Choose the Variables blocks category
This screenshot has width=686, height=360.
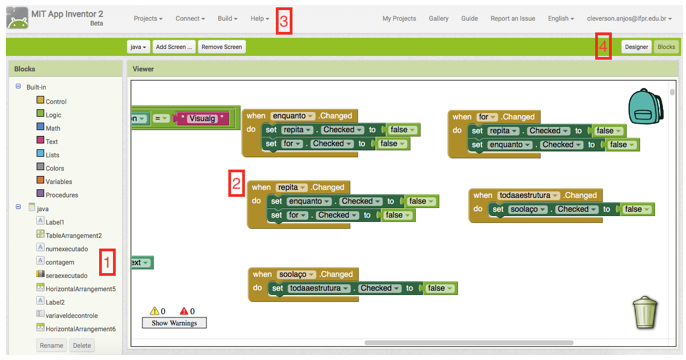pyautogui.click(x=59, y=182)
